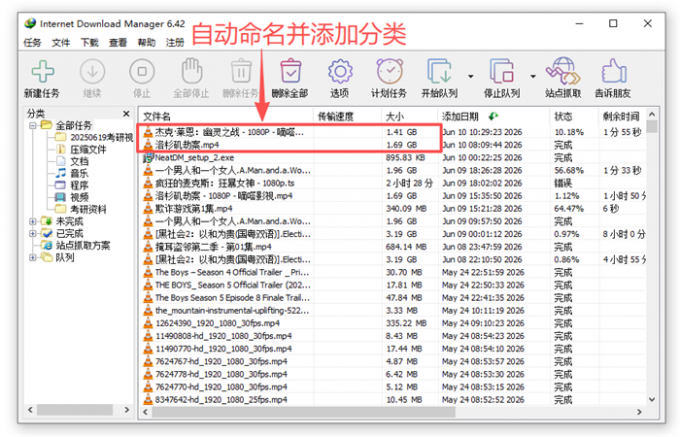
Task: Sort by the 剩余时间 column header
Action: tap(622, 116)
